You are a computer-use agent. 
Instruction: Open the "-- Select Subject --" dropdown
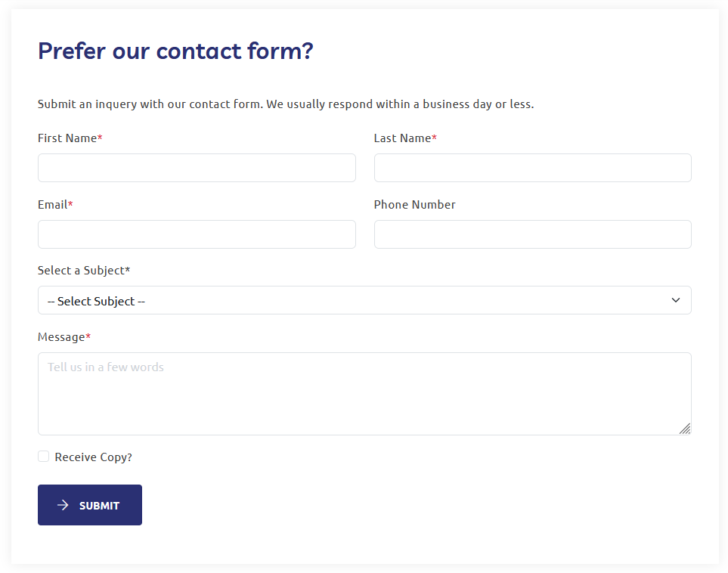pyautogui.click(x=364, y=300)
